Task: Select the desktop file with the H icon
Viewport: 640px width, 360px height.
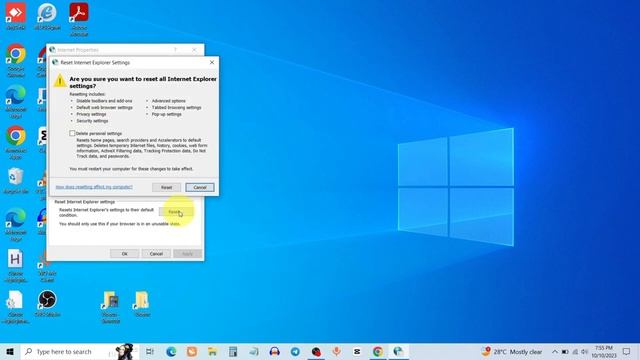Action: pyautogui.click(x=16, y=266)
